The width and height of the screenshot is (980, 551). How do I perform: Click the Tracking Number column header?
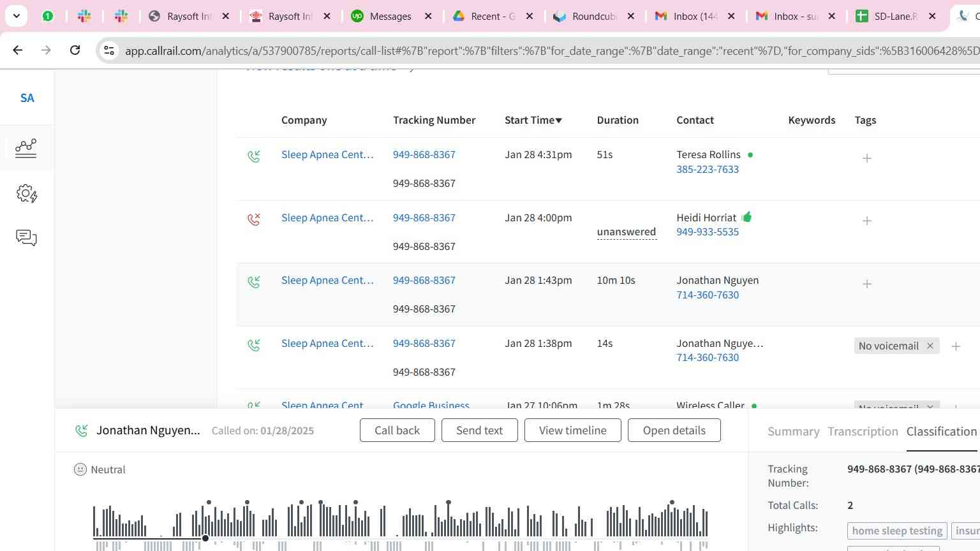(x=434, y=120)
